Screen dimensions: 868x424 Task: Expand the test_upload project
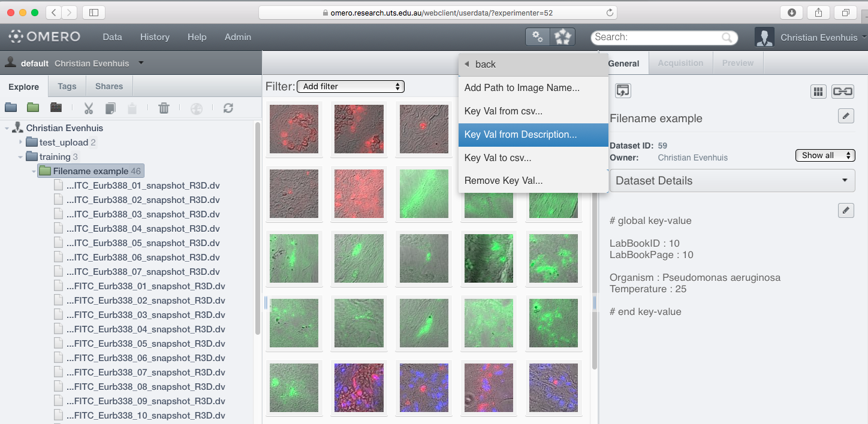pos(21,143)
